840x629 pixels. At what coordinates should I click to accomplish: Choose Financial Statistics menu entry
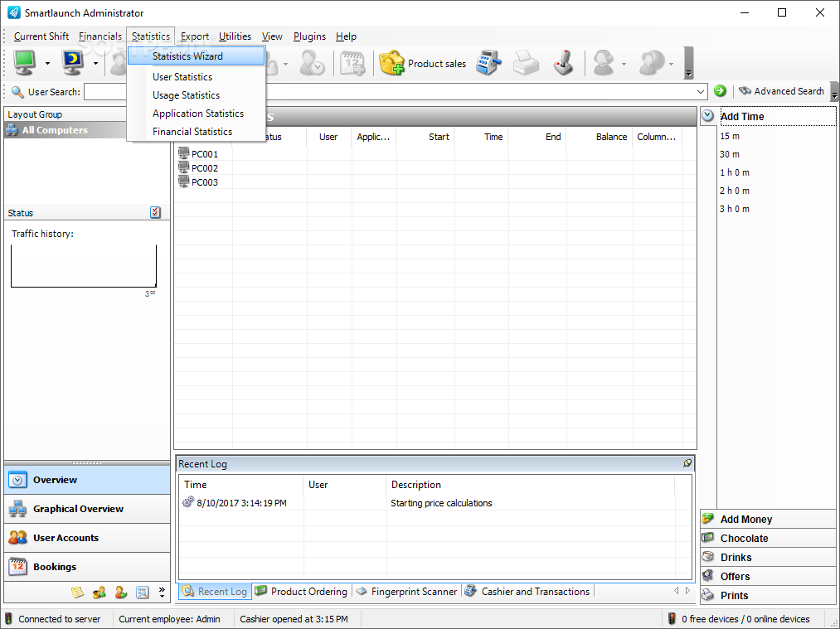pyautogui.click(x=196, y=132)
